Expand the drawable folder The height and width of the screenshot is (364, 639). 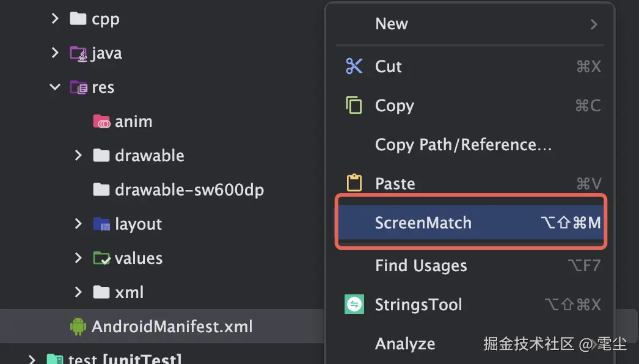[78, 156]
